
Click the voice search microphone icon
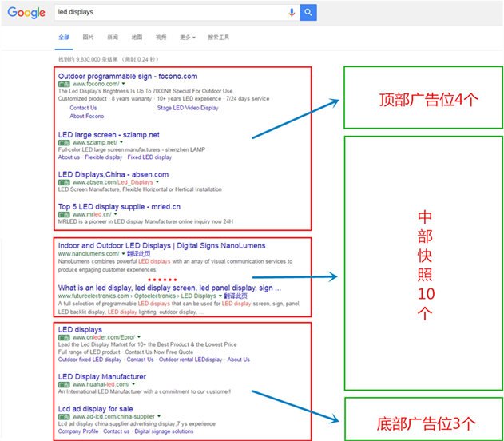click(292, 12)
